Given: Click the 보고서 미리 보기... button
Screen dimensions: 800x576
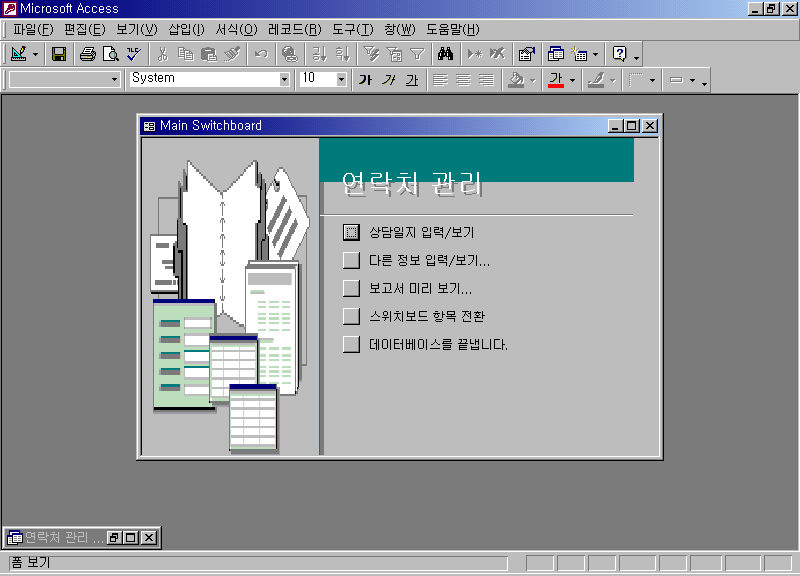Looking at the screenshot, I should tap(351, 288).
